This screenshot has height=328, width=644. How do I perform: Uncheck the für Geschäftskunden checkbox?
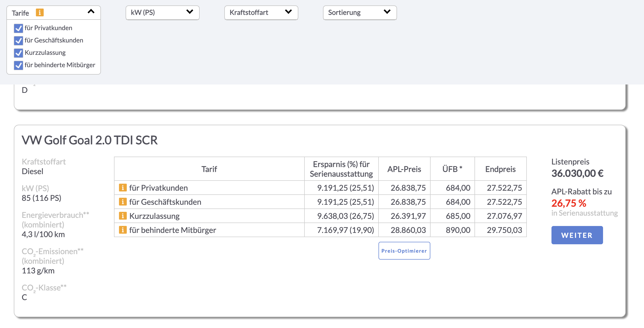tap(19, 41)
